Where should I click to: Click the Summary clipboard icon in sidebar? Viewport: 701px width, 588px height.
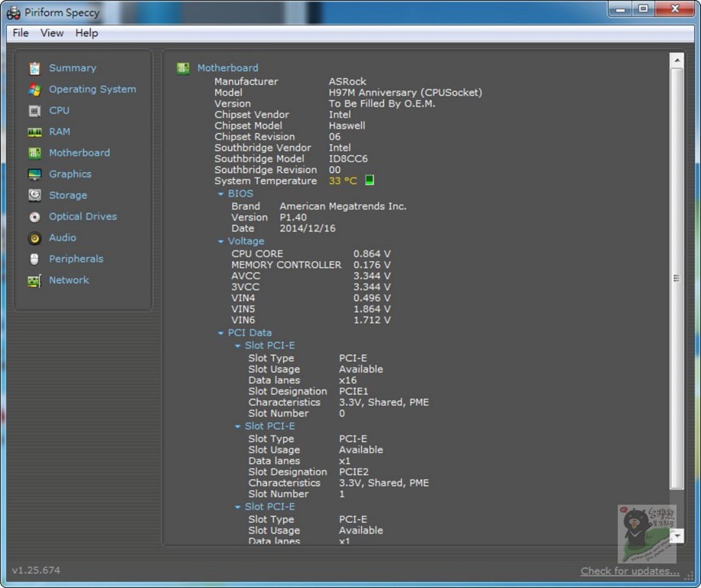pos(34,68)
